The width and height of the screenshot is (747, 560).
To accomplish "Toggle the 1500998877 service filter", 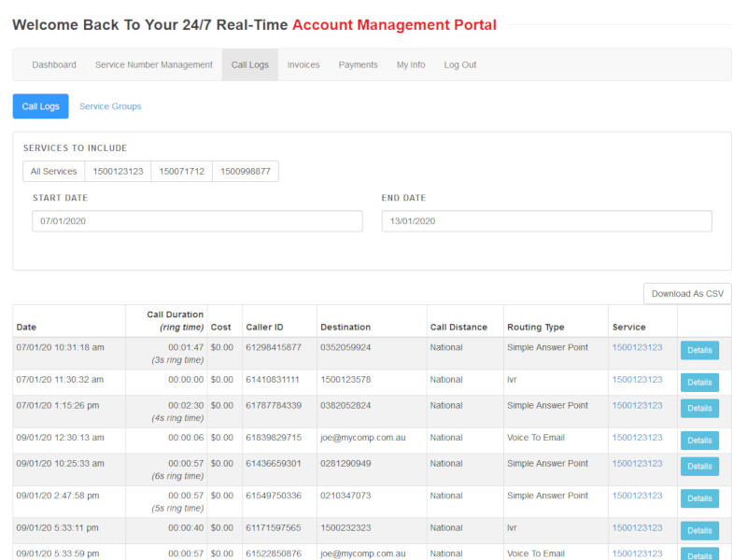I will pyautogui.click(x=246, y=172).
